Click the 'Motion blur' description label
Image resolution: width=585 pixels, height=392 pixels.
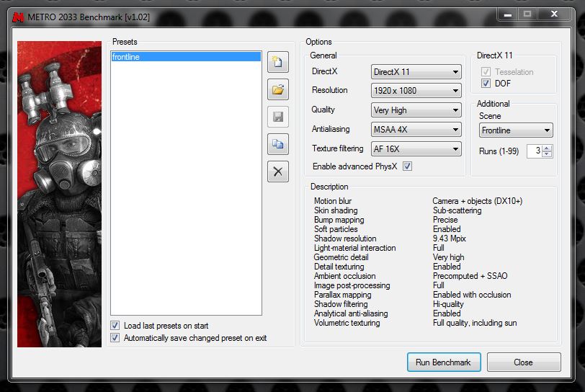(x=333, y=201)
